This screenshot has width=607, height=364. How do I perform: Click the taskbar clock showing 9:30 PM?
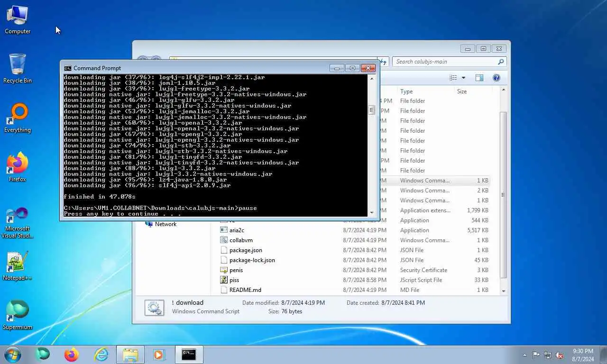583,355
